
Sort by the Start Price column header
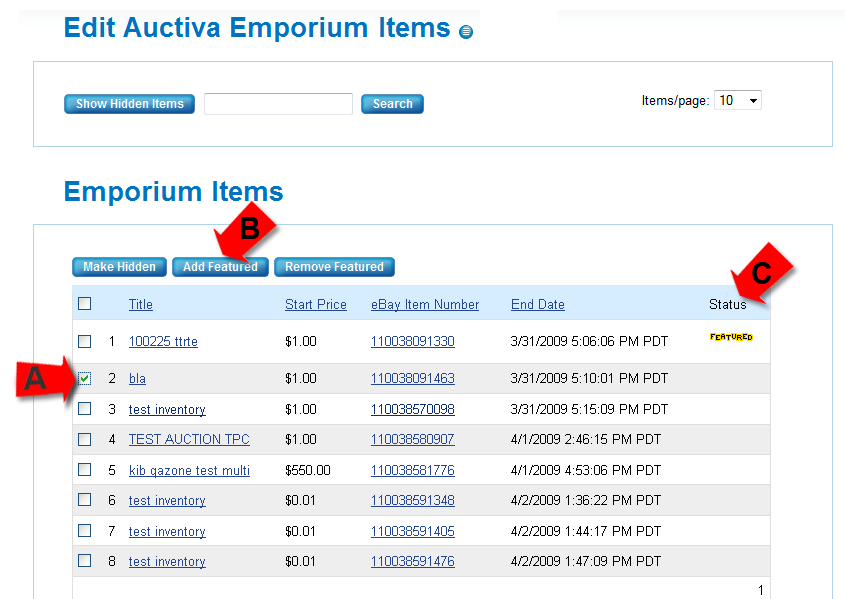pyautogui.click(x=316, y=304)
